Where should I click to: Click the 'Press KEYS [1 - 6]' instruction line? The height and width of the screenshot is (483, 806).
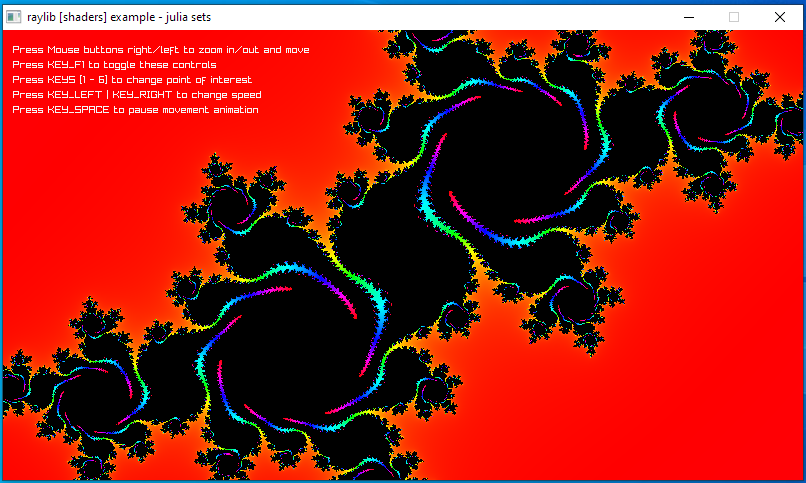pyautogui.click(x=132, y=80)
